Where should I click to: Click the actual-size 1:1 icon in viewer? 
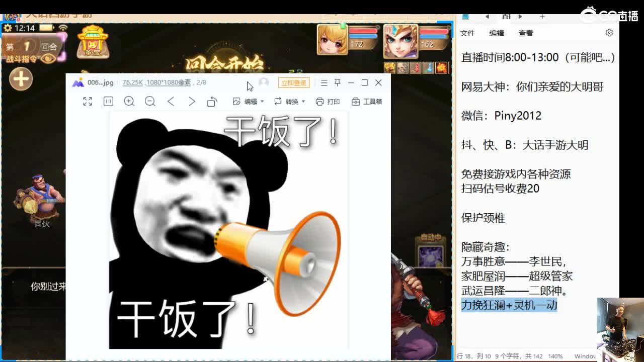(x=108, y=102)
